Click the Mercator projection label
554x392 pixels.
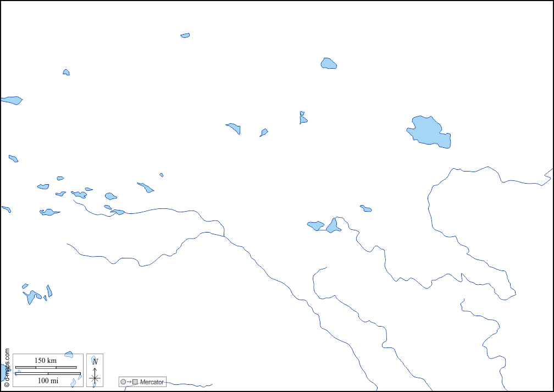(152, 382)
